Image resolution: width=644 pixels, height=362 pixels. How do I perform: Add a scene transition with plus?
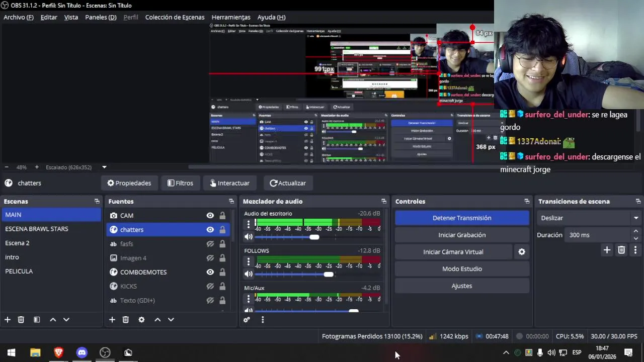tap(607, 250)
